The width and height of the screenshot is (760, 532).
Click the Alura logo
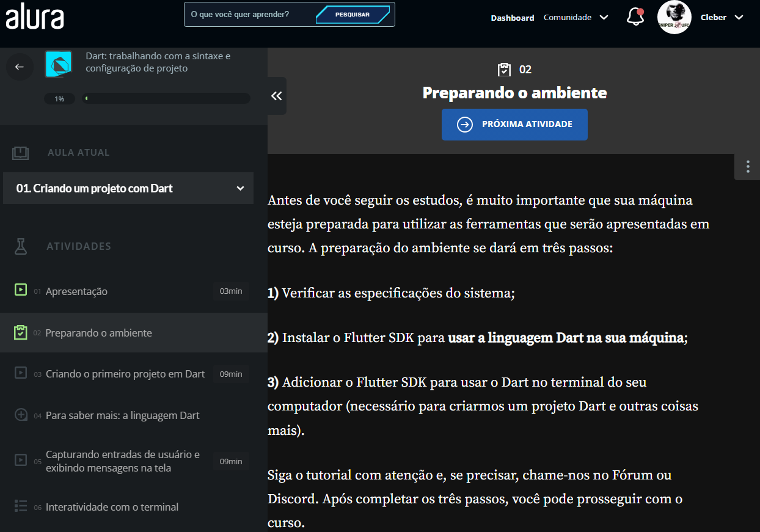point(35,18)
